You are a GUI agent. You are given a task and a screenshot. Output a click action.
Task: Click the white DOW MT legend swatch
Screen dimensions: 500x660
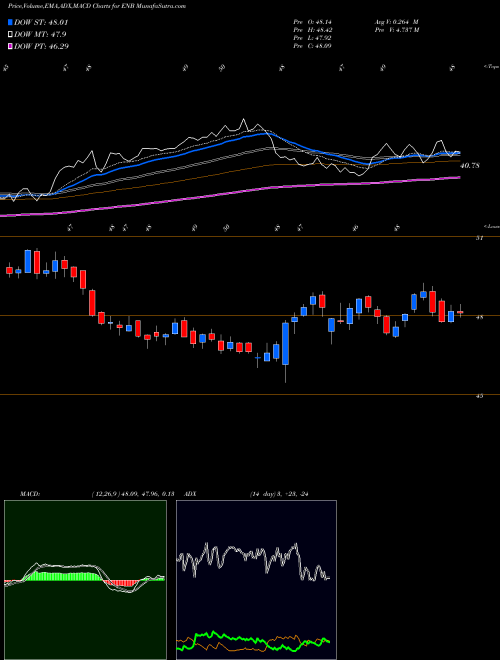11,35
